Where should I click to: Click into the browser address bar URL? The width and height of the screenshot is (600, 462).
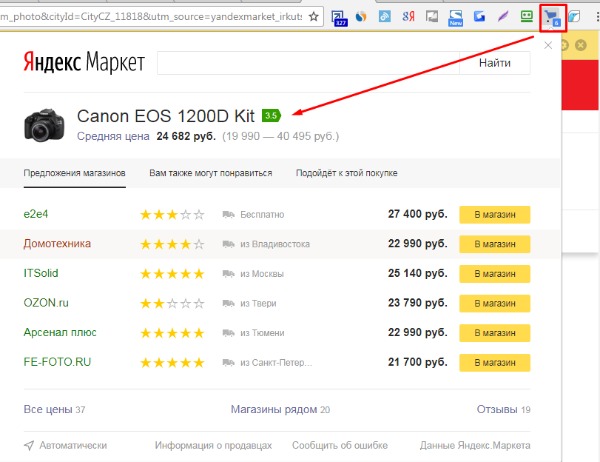(152, 16)
